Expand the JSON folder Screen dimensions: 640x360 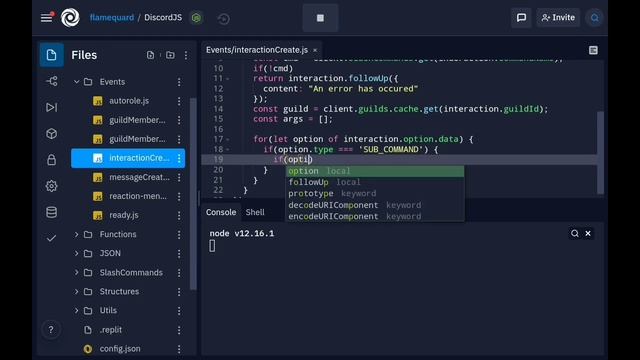click(x=76, y=253)
